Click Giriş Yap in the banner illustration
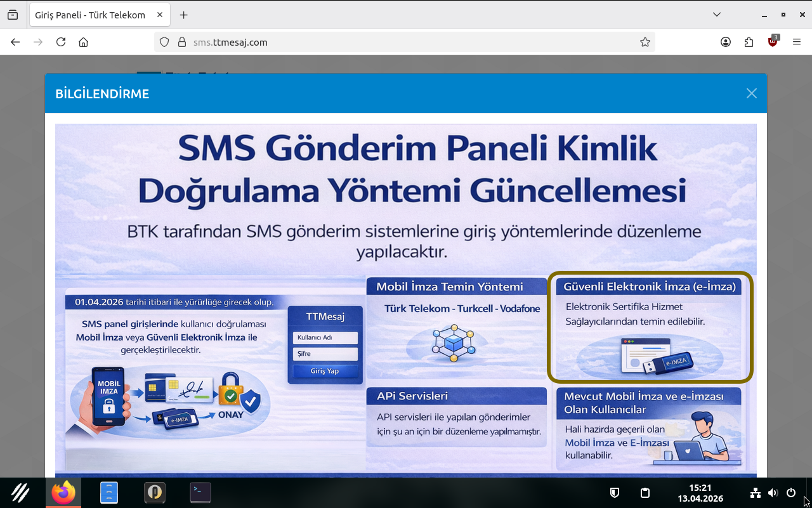The width and height of the screenshot is (812, 508). (x=325, y=371)
